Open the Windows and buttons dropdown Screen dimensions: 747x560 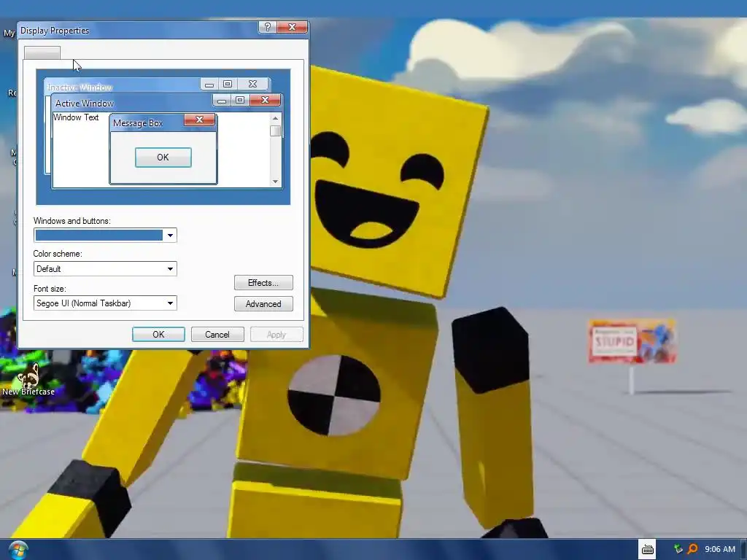pyautogui.click(x=105, y=235)
